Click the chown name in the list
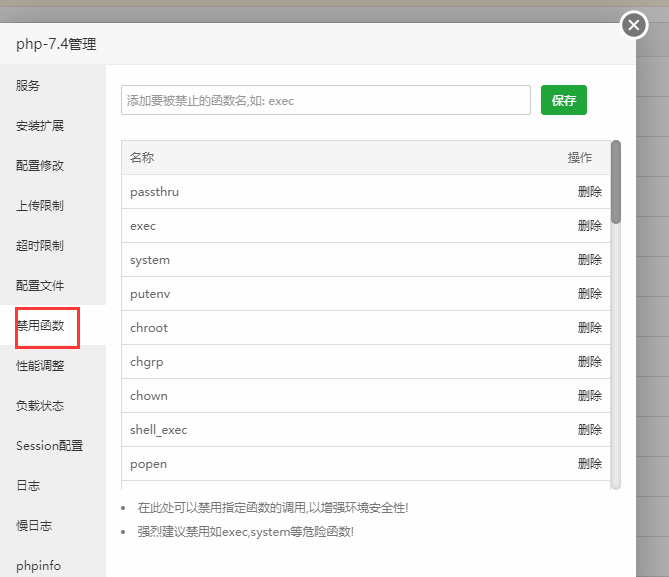 click(x=149, y=396)
